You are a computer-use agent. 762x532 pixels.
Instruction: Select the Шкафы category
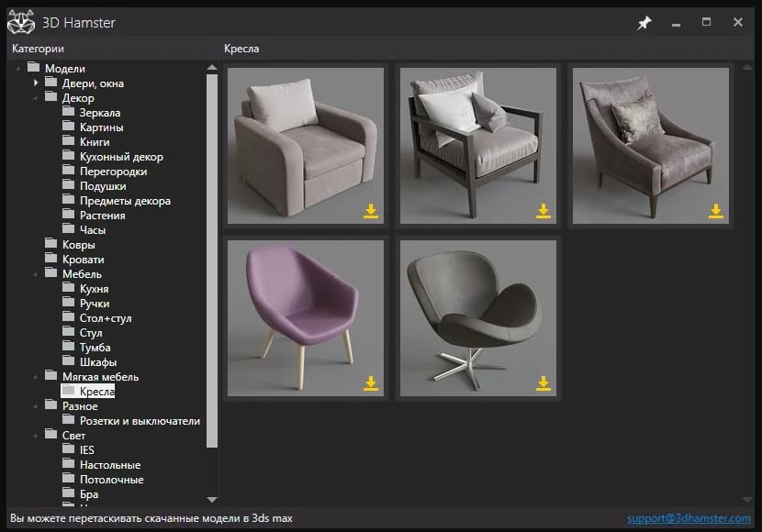tap(97, 362)
